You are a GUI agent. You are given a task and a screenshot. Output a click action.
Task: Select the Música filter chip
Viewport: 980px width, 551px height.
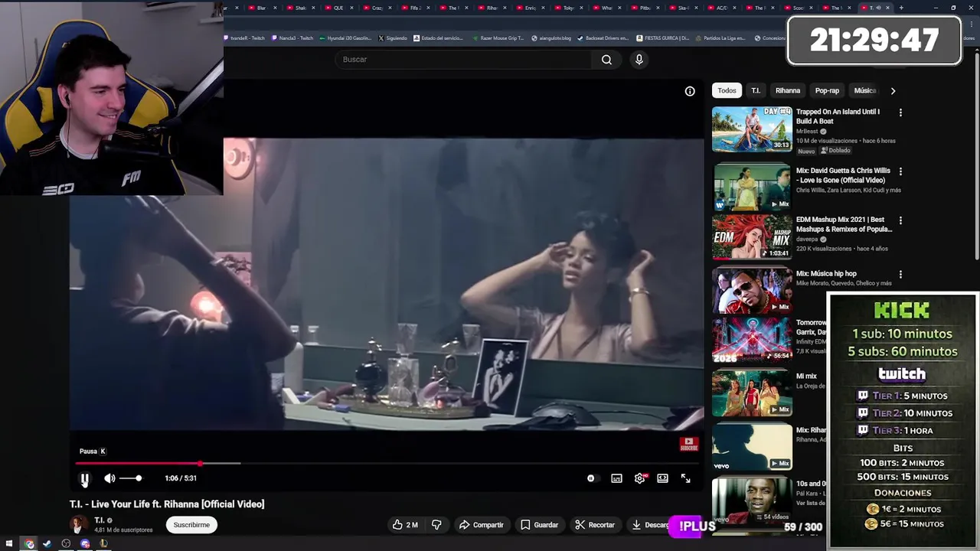(x=864, y=90)
